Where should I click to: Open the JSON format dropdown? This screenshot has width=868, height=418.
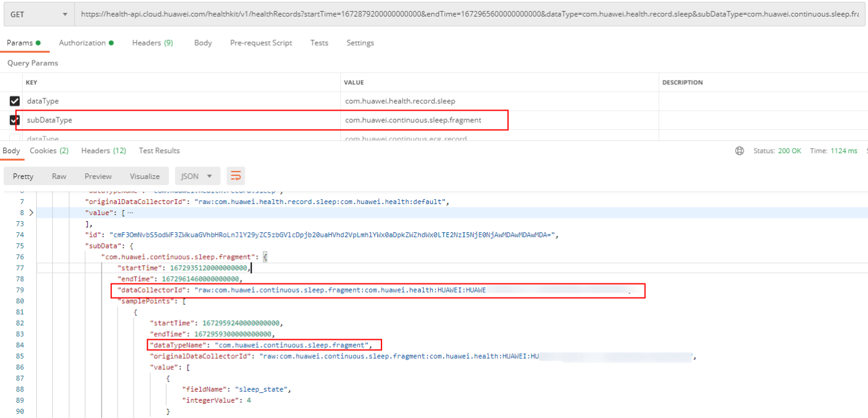coord(197,176)
